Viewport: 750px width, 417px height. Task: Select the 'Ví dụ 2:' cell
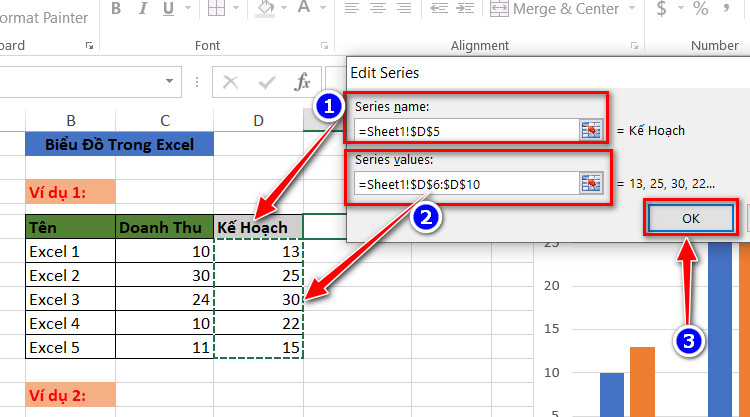tap(70, 395)
